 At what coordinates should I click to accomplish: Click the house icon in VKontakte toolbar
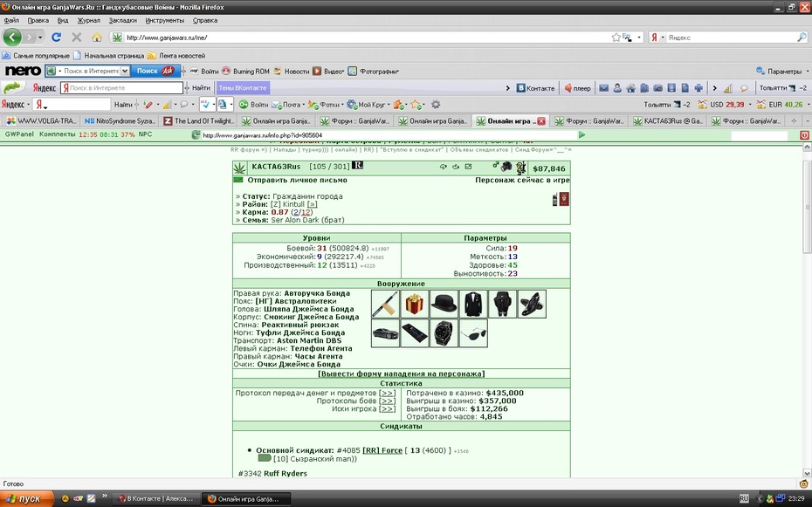630,88
